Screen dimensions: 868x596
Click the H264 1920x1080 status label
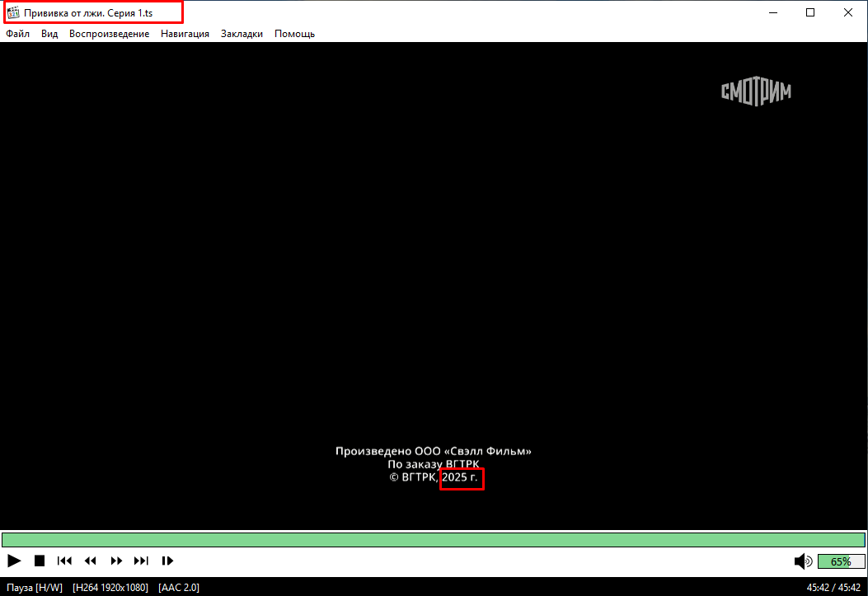(110, 588)
